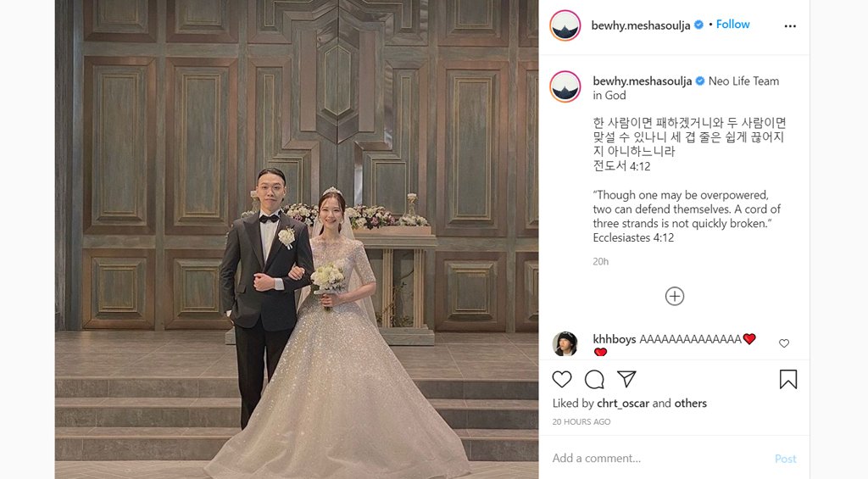The width and height of the screenshot is (868, 479).
Task: Click the Follow link in the header
Action: (732, 25)
